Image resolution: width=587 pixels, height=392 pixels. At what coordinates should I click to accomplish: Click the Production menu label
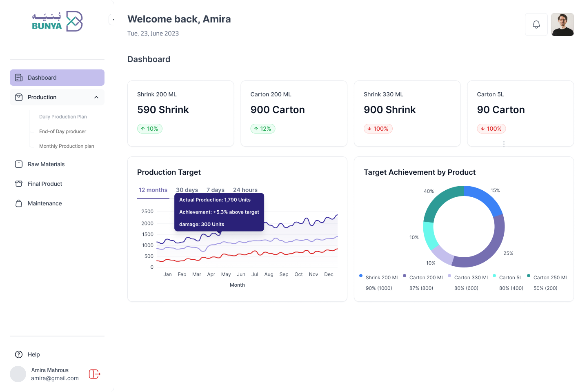pyautogui.click(x=42, y=97)
